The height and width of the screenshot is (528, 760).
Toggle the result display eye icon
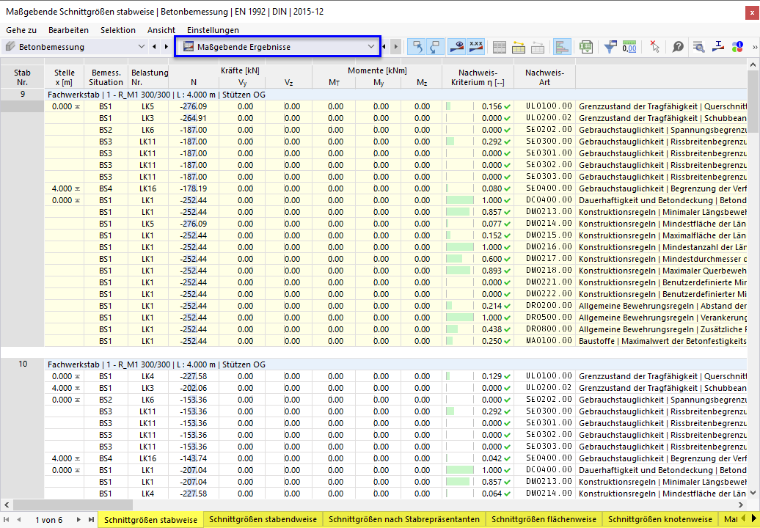457,47
